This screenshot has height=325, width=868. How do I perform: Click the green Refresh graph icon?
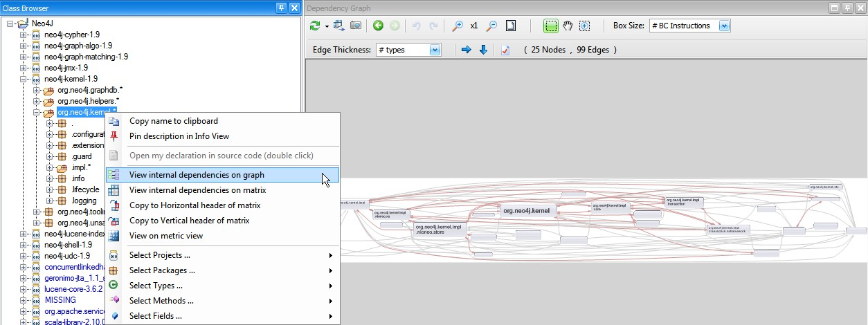click(315, 26)
